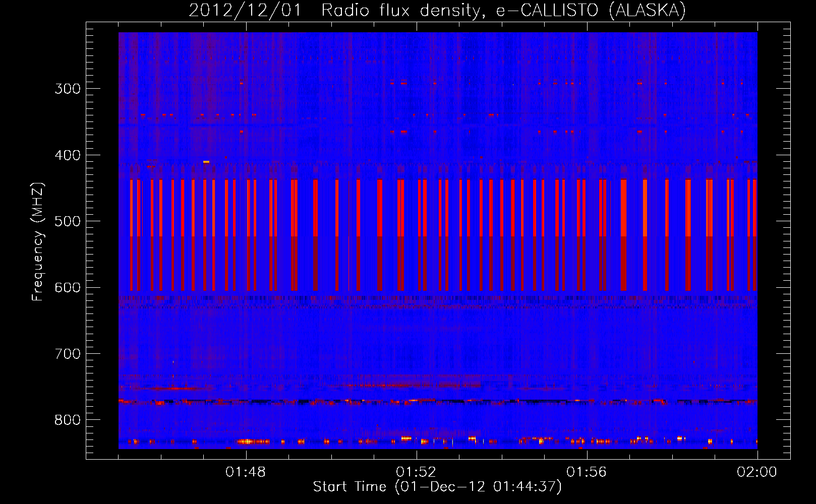This screenshot has width=816, height=504.
Task: Select the "Frequency (MHZ)" axis label
Action: (38, 241)
